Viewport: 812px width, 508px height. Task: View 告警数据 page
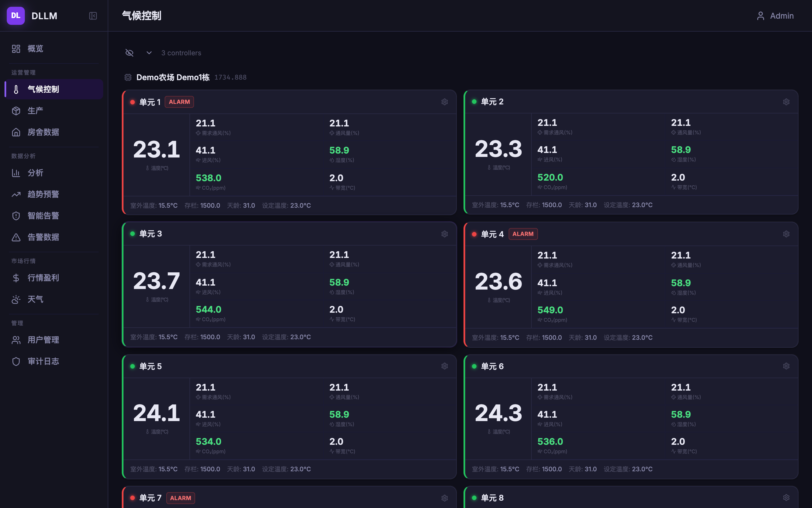54,237
